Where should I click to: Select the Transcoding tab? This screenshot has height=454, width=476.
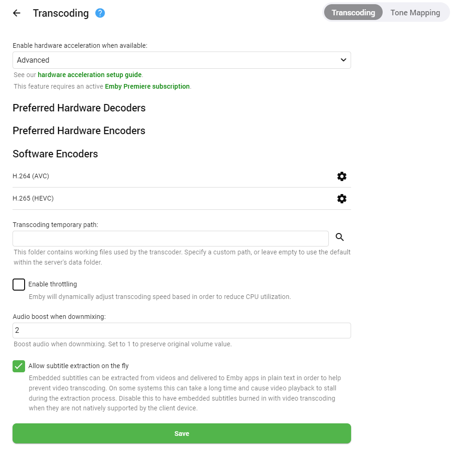(x=353, y=13)
